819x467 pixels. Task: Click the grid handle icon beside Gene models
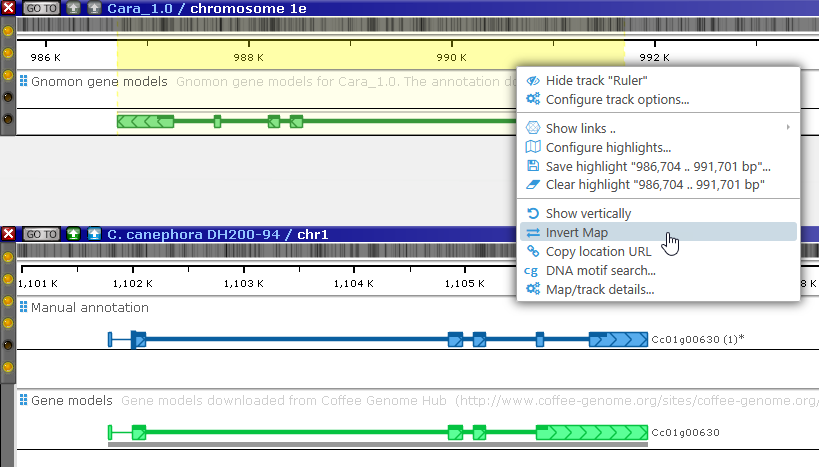click(x=24, y=400)
